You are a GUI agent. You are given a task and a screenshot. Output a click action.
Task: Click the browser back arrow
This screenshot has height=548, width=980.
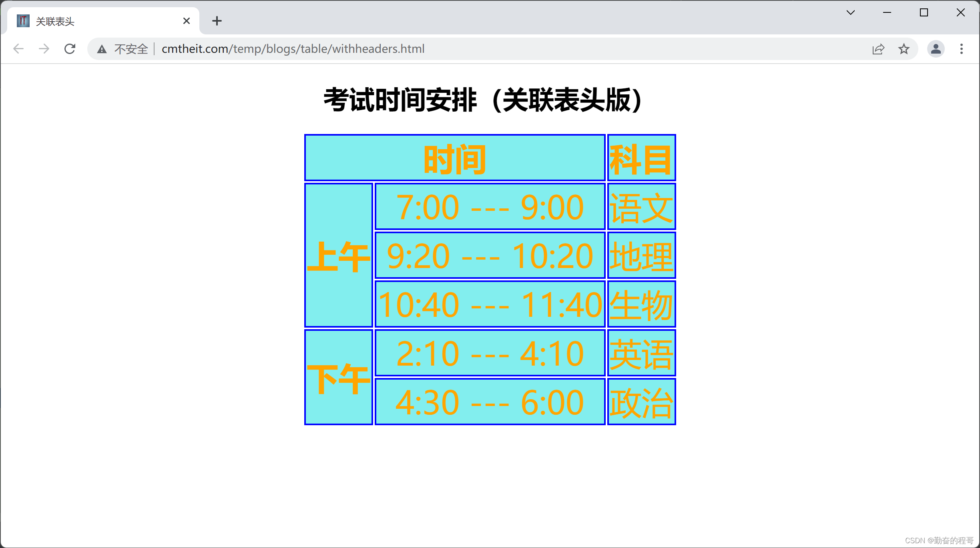(x=18, y=49)
